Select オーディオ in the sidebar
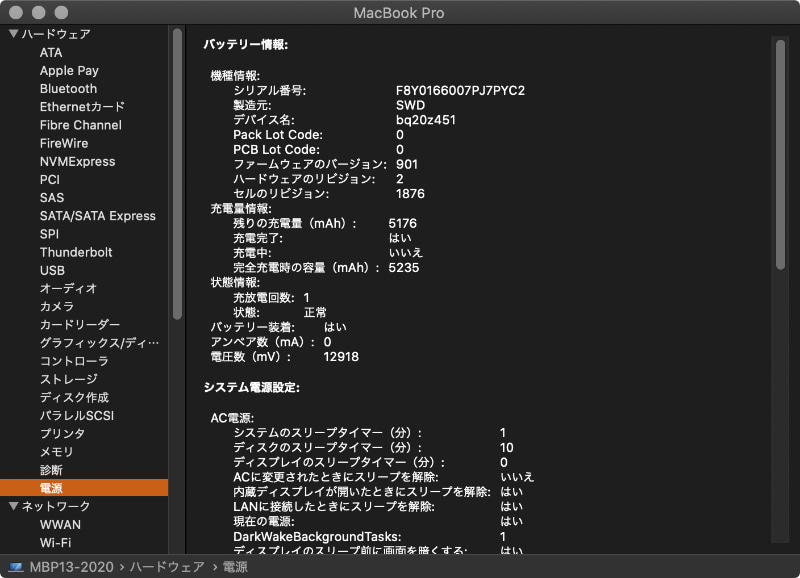Image resolution: width=800 pixels, height=578 pixels. 66,289
